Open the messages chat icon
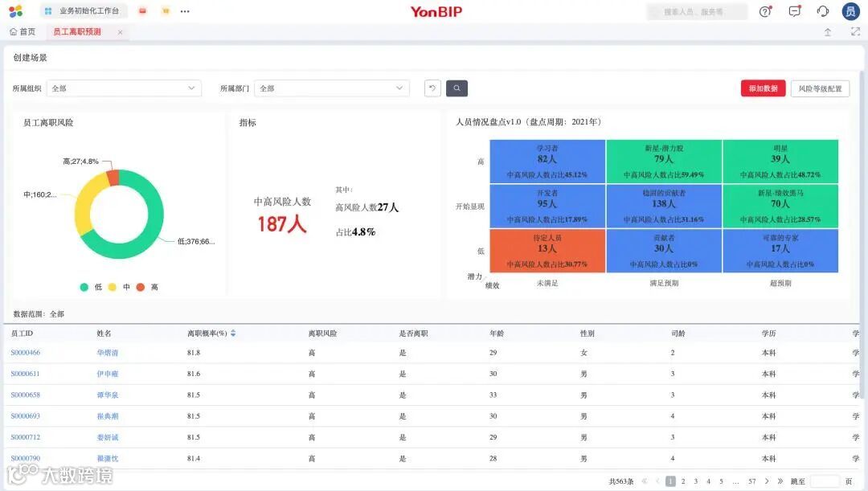 (794, 11)
